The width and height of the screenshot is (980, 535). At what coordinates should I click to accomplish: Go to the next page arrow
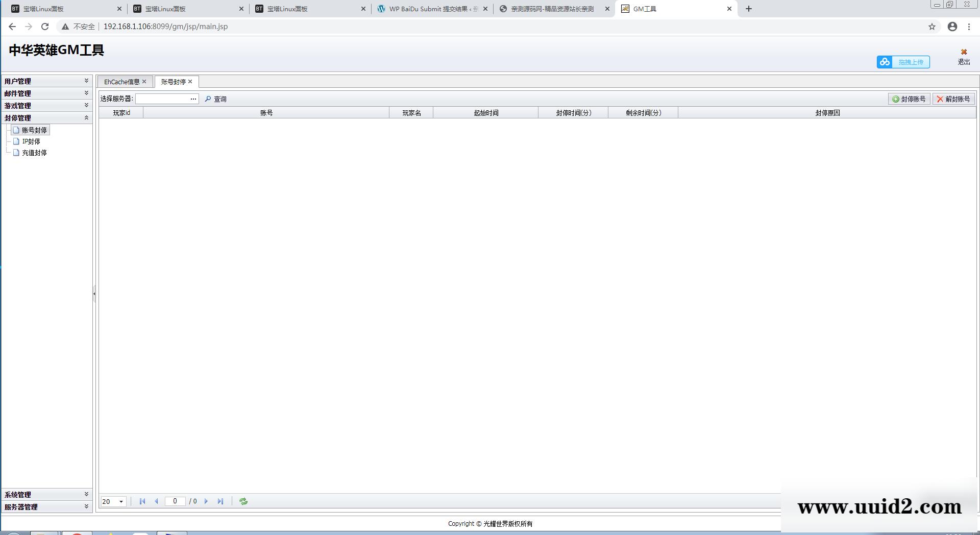click(206, 501)
